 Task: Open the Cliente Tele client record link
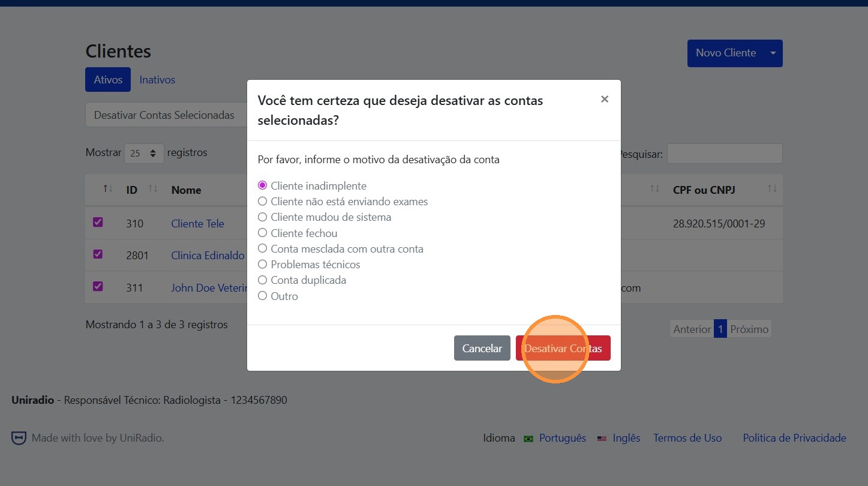coord(197,223)
